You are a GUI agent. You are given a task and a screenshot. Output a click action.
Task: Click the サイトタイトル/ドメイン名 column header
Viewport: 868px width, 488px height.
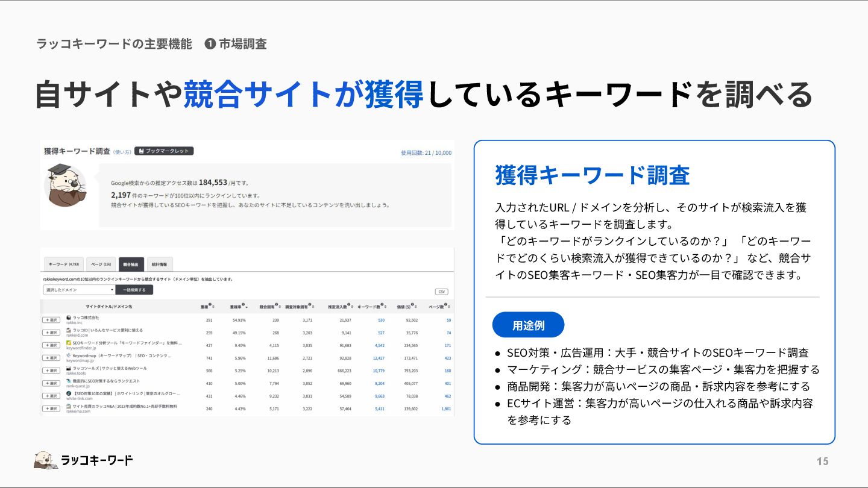click(108, 307)
